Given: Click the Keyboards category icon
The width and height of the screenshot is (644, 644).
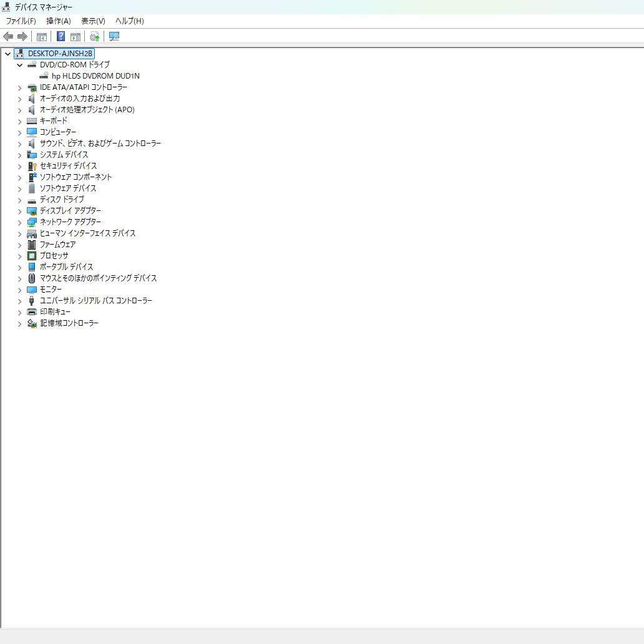Looking at the screenshot, I should coord(32,120).
